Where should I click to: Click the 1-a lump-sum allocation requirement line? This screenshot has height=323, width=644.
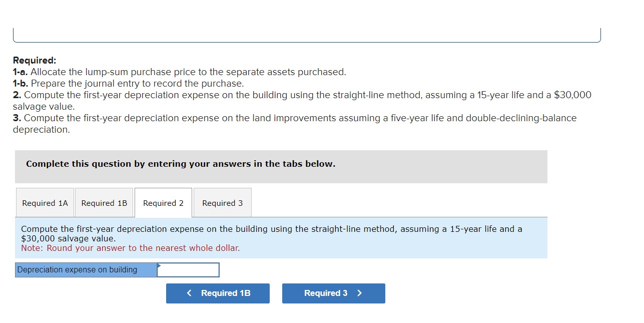(x=179, y=72)
